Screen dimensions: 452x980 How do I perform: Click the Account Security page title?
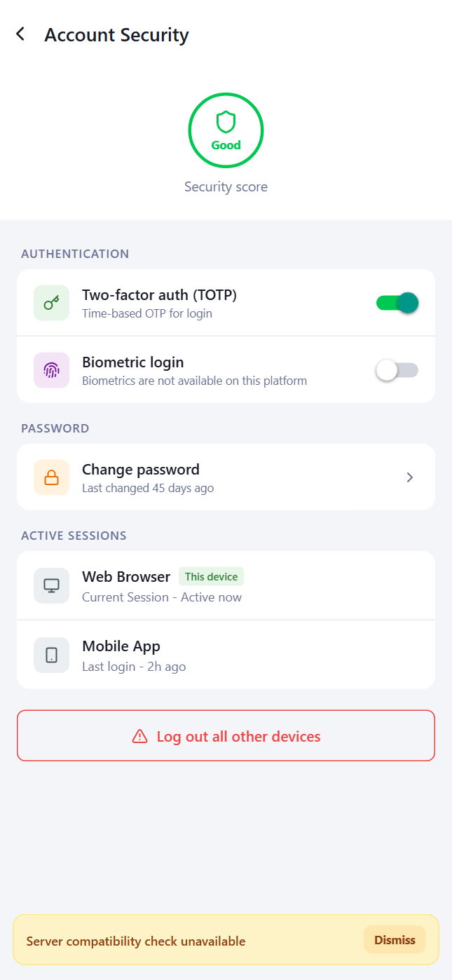pyautogui.click(x=116, y=35)
